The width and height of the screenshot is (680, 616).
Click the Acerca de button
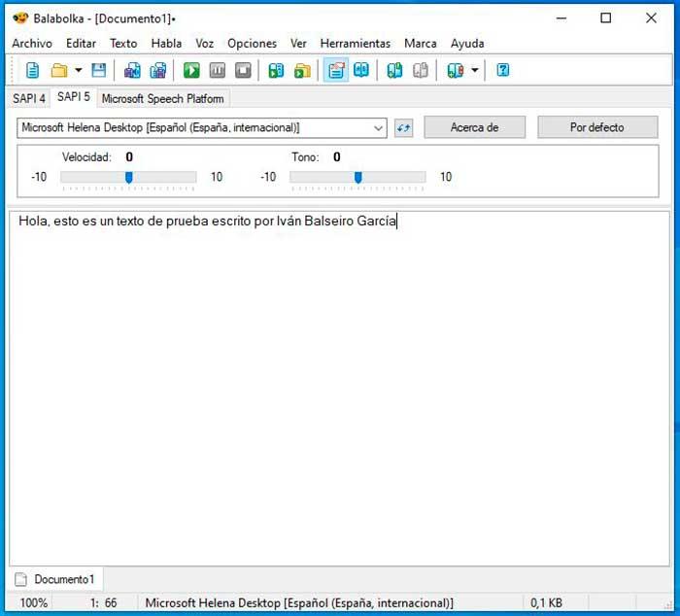474,127
